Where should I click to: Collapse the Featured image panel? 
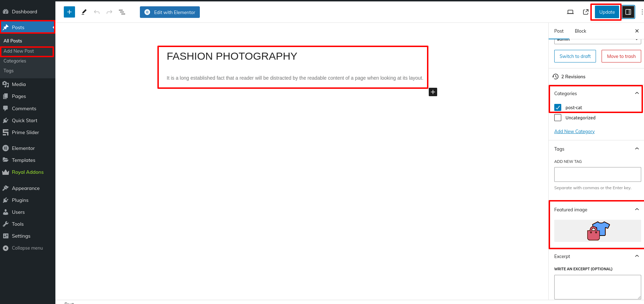pyautogui.click(x=637, y=210)
